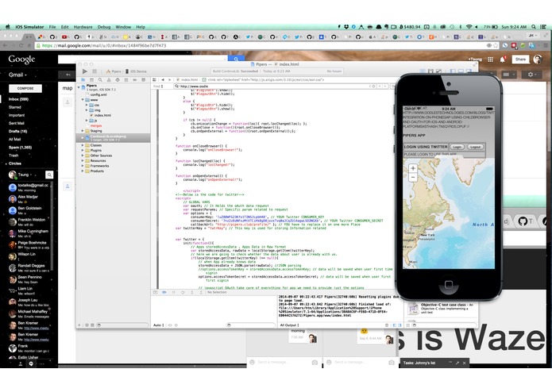The image size is (552, 392).
Task: Expand the js folder
Action: pos(87,121)
